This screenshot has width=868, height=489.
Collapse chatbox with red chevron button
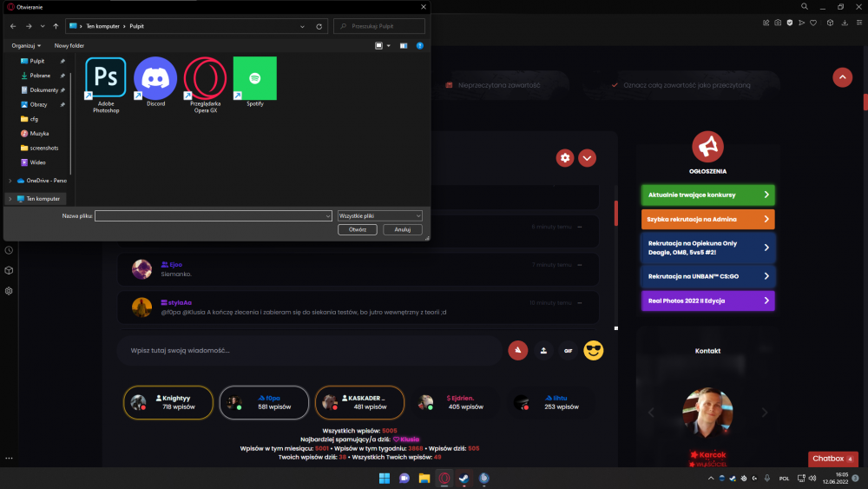coord(587,158)
